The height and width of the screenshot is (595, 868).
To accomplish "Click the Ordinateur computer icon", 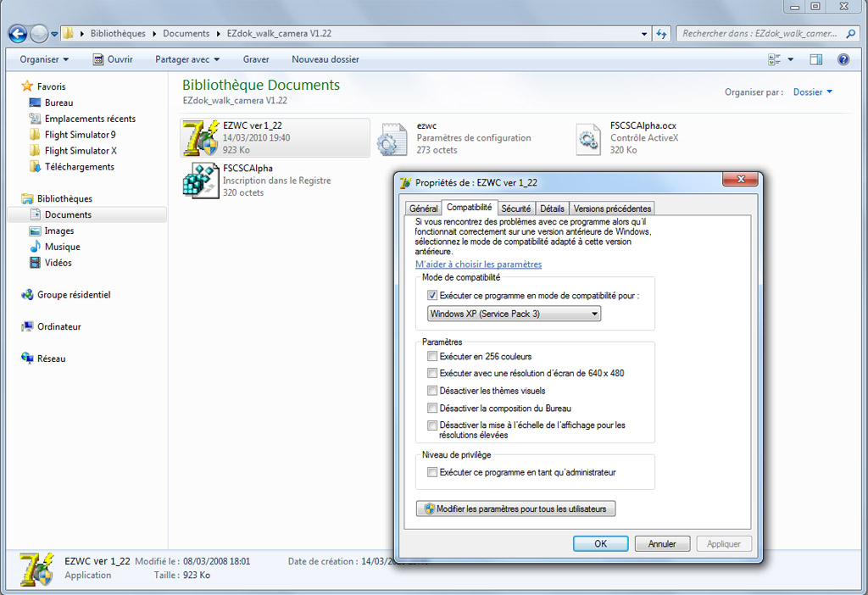I will pyautogui.click(x=27, y=327).
